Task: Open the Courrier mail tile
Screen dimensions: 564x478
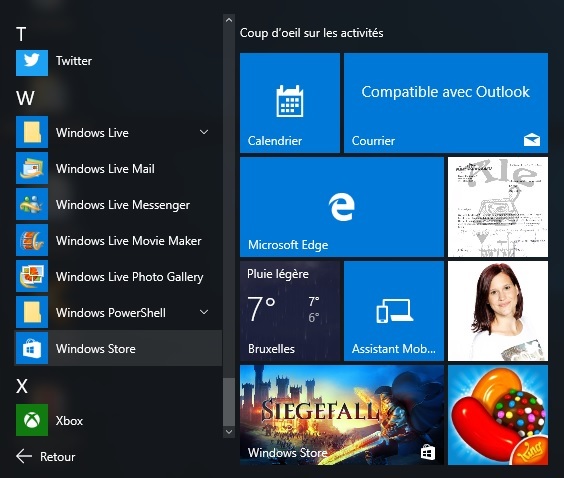Action: tap(446, 103)
